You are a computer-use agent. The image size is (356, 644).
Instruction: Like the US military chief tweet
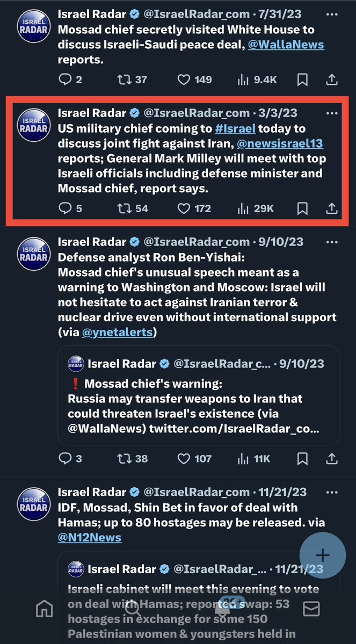184,208
